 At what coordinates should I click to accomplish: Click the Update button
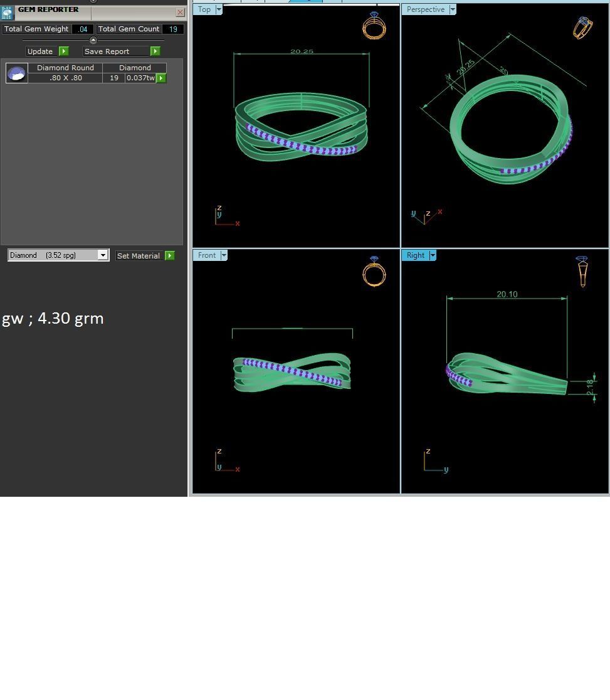(x=41, y=51)
